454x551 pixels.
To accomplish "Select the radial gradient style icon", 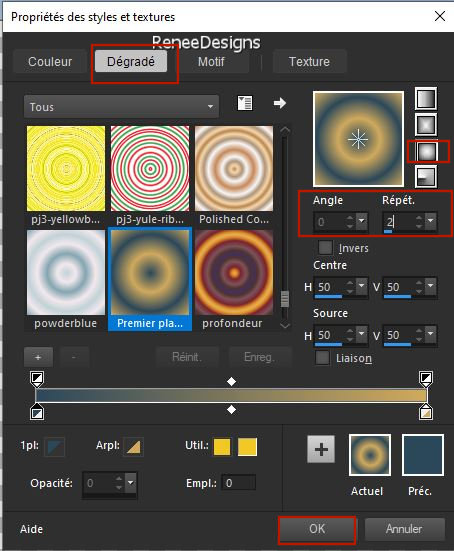I will pyautogui.click(x=426, y=177).
